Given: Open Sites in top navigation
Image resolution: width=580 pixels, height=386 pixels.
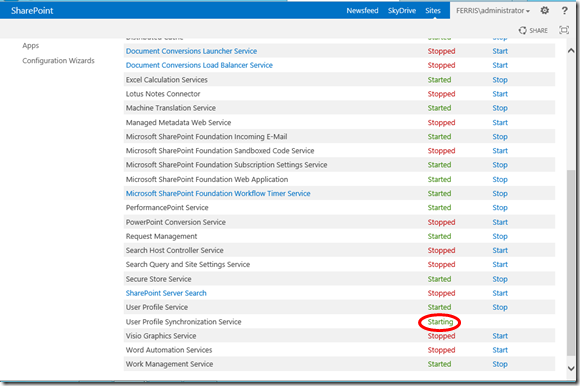Looking at the screenshot, I should coord(433,11).
